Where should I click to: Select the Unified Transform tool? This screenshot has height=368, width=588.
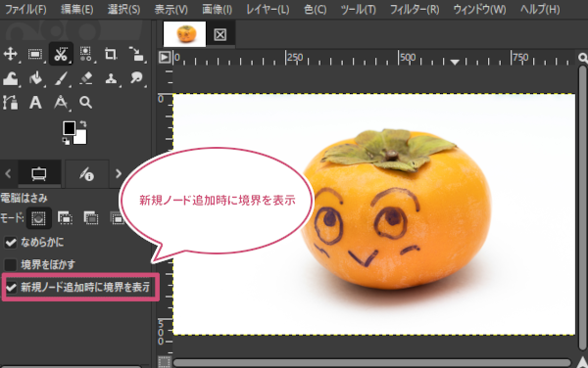(x=136, y=54)
